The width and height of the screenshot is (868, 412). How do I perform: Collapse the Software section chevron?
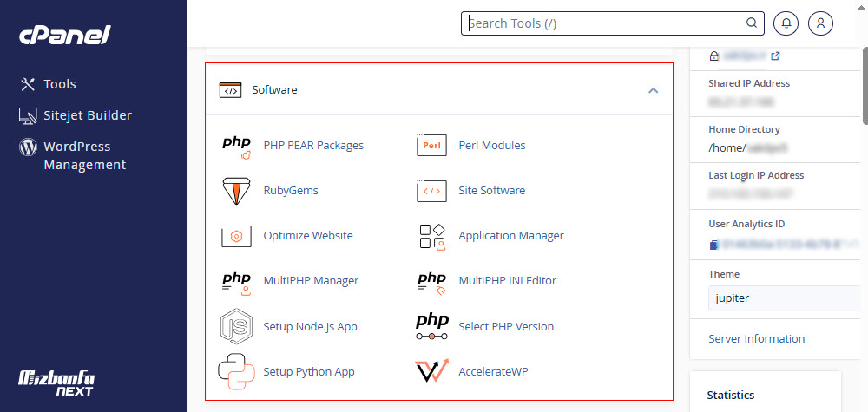(654, 90)
